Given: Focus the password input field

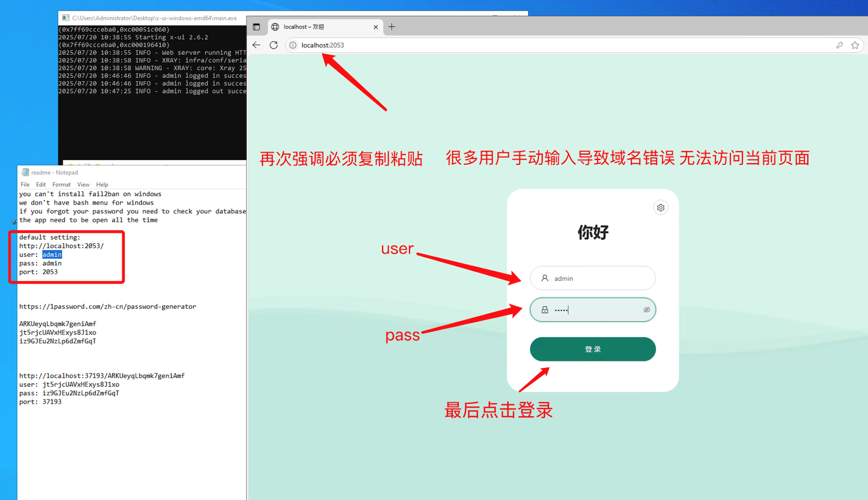Looking at the screenshot, I should click(x=596, y=310).
